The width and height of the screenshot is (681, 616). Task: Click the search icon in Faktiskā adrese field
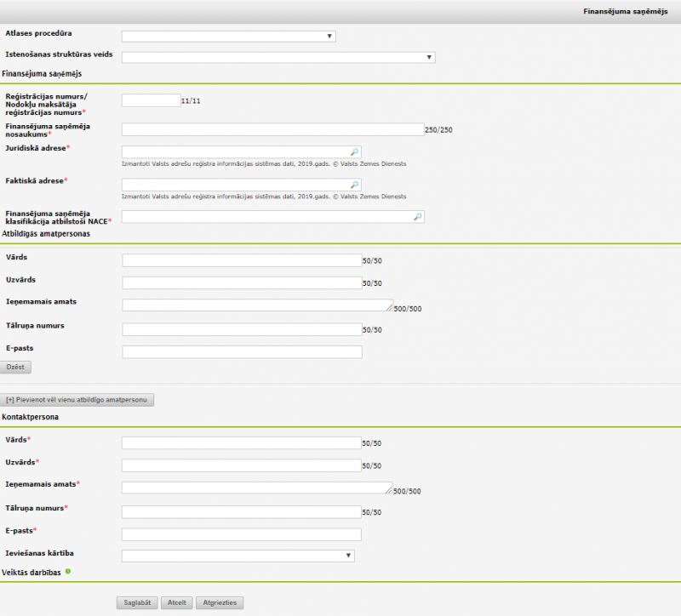(x=354, y=185)
